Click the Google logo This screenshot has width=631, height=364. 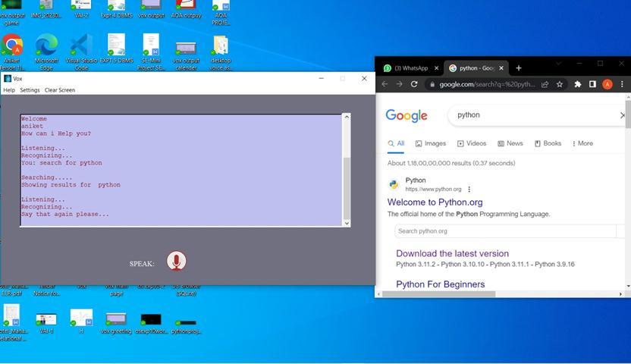407,116
